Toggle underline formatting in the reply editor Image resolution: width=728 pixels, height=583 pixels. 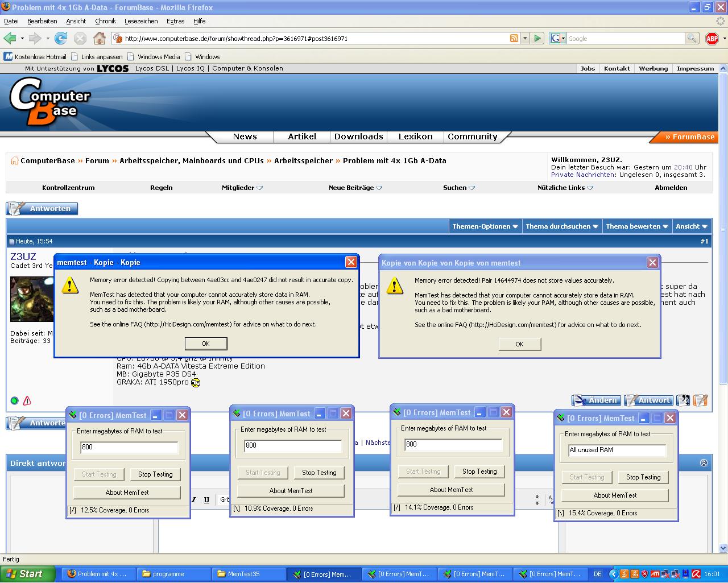coord(206,499)
